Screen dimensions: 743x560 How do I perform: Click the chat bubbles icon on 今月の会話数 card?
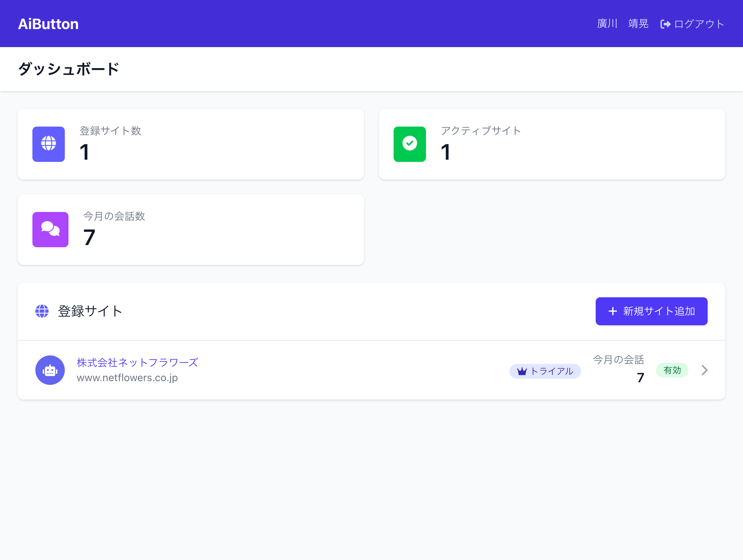[x=50, y=230]
